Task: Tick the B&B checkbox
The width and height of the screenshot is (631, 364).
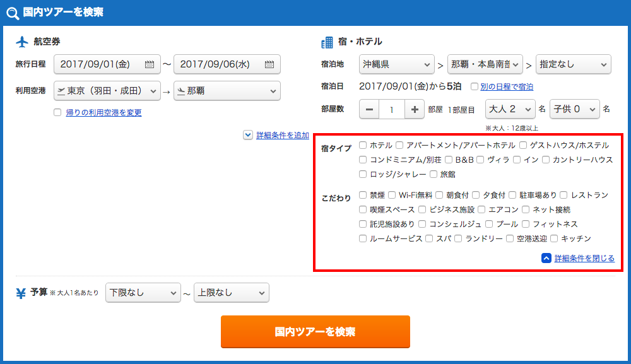Action: pos(449,160)
